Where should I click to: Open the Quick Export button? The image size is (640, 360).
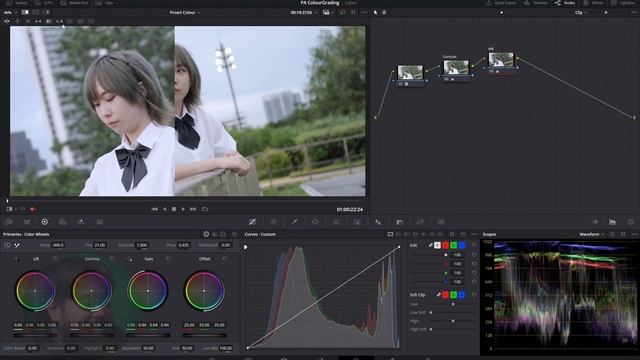click(501, 3)
